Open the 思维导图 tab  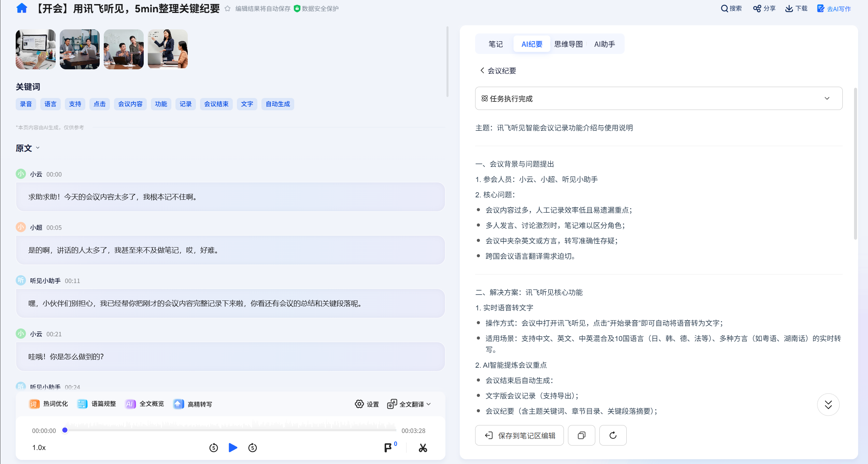568,44
